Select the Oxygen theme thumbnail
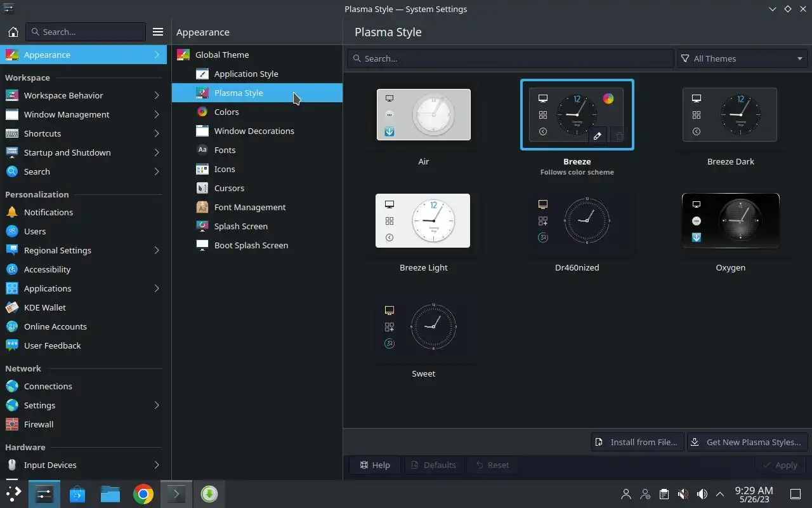 730,220
